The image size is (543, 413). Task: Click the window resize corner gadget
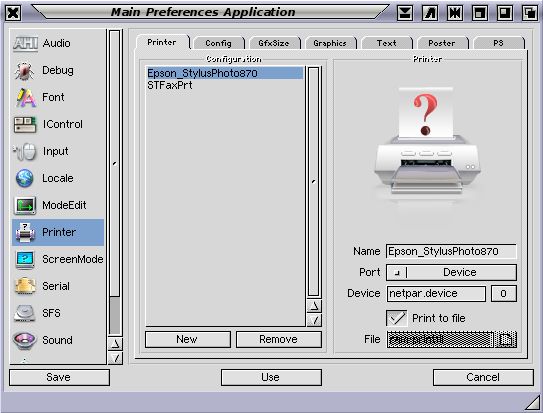(x=532, y=403)
